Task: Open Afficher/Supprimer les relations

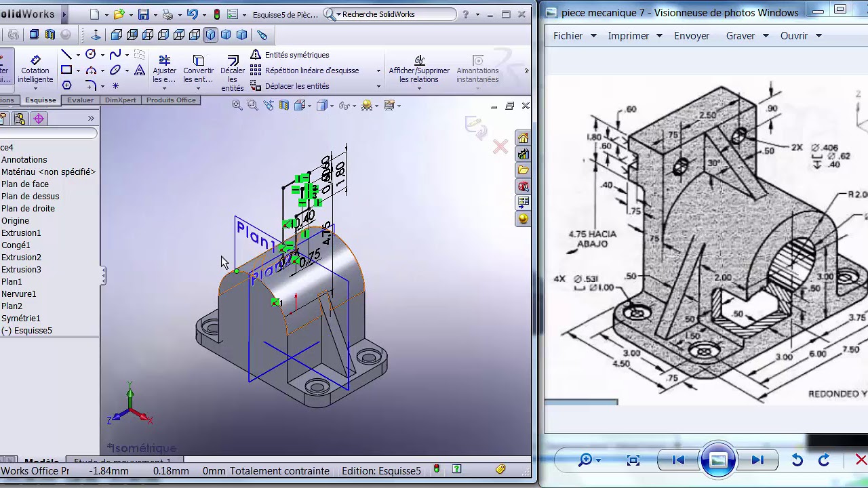Action: [419, 70]
